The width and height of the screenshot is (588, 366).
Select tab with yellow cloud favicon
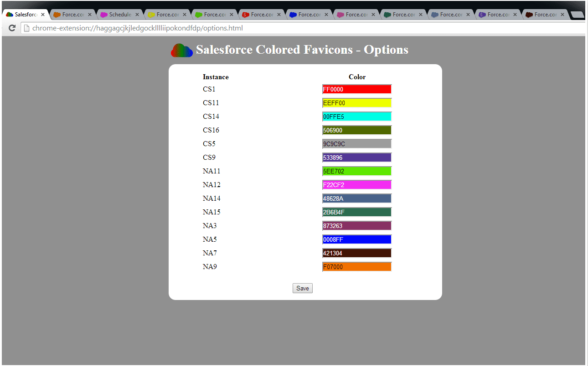point(167,15)
